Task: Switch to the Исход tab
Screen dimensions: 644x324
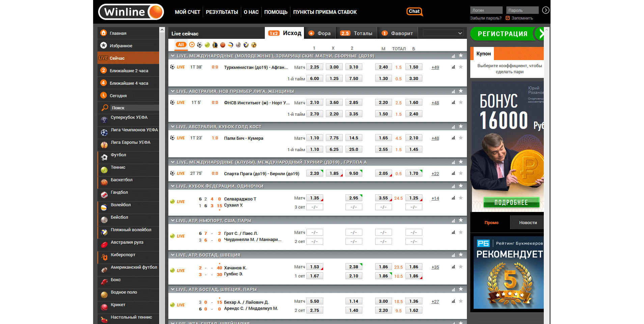Action: coord(284,33)
